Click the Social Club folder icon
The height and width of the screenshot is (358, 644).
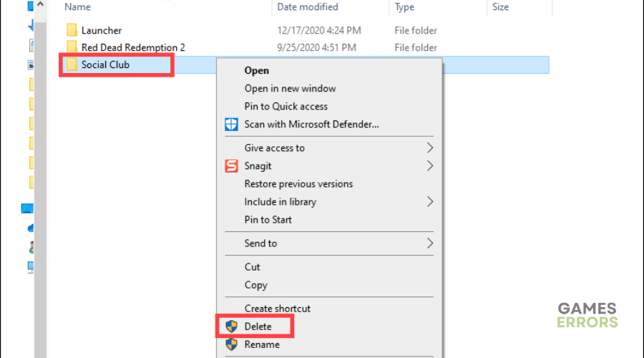[x=72, y=64]
